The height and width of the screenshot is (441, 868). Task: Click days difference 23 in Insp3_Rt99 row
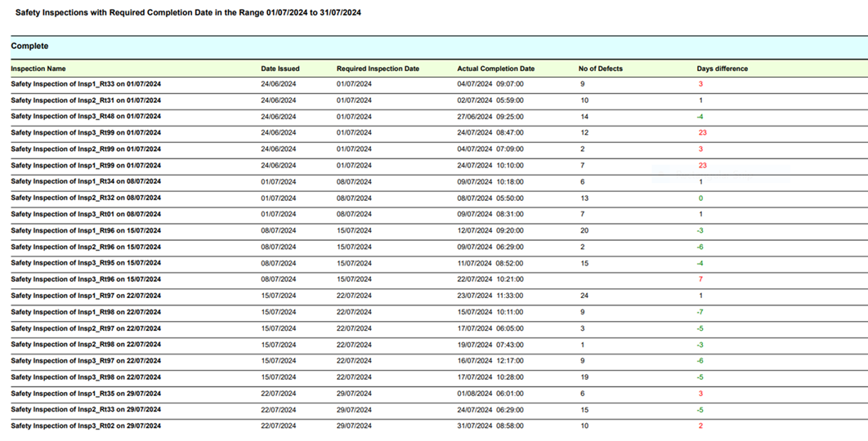click(x=702, y=133)
